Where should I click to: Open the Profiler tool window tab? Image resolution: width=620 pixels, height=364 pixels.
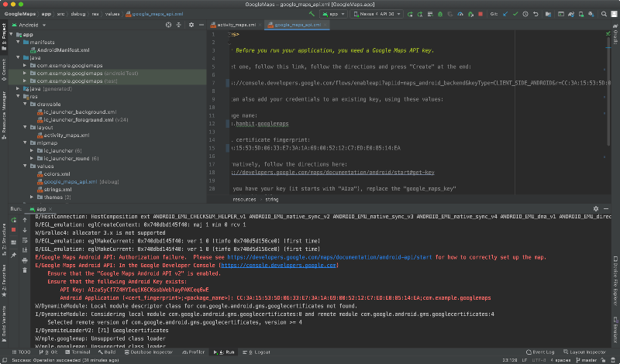tap(193, 352)
